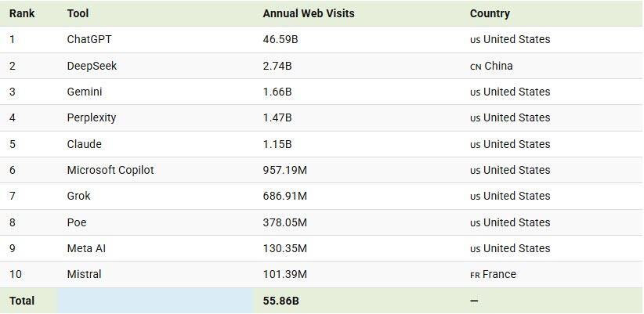Click the DeepSeek tool name
Screen dimensions: 644x314
pyautogui.click(x=92, y=66)
